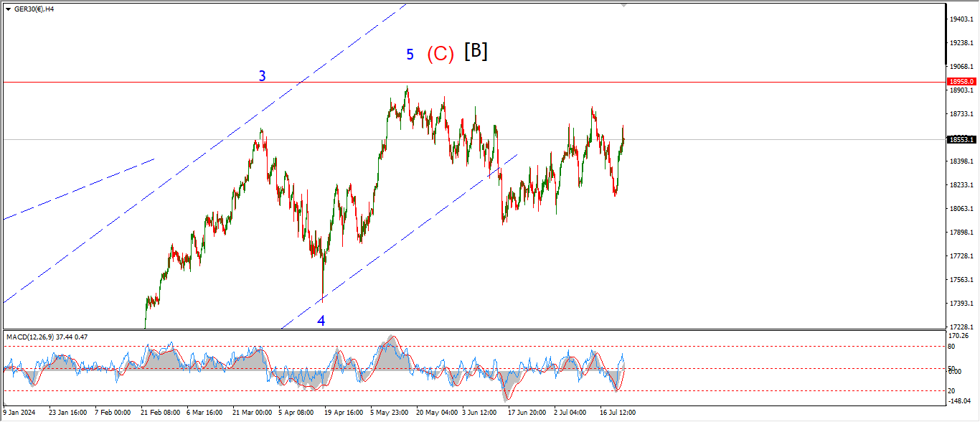Screen dimensions: 980x422
Task: Click the 19403.1 price scale value
Action: [961, 19]
